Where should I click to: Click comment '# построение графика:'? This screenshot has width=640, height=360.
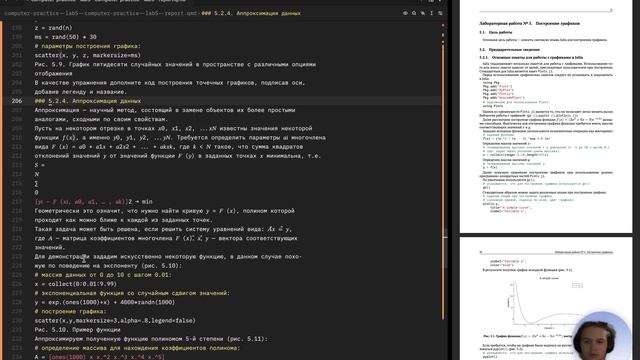[x=70, y=311]
